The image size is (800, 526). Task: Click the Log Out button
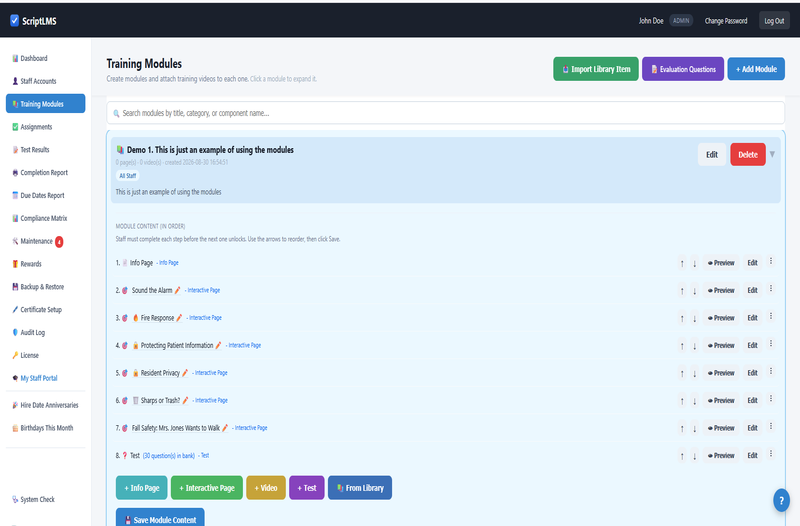[774, 21]
